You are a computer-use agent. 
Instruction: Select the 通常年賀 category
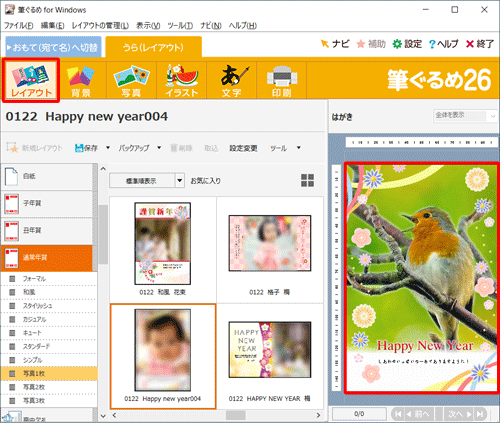point(48,258)
